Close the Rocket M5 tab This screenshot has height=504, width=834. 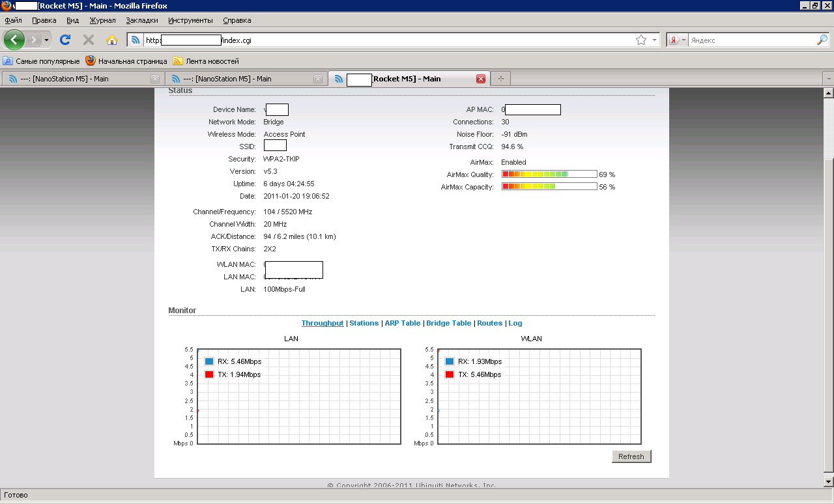[481, 79]
